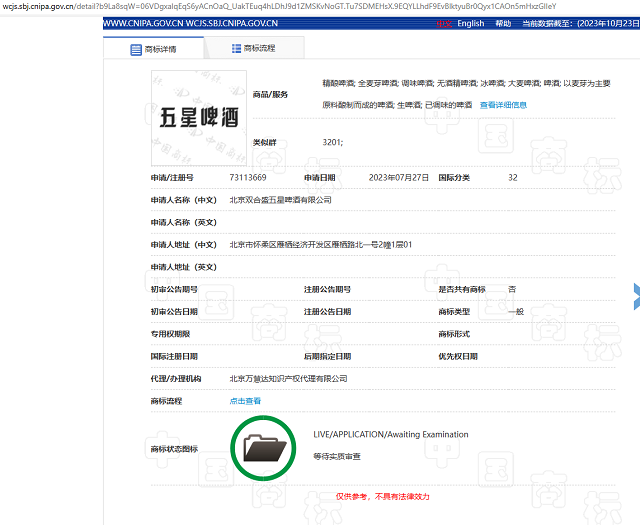Open the 商标详情 tab
Screen dimensions: 640x525
point(153,49)
